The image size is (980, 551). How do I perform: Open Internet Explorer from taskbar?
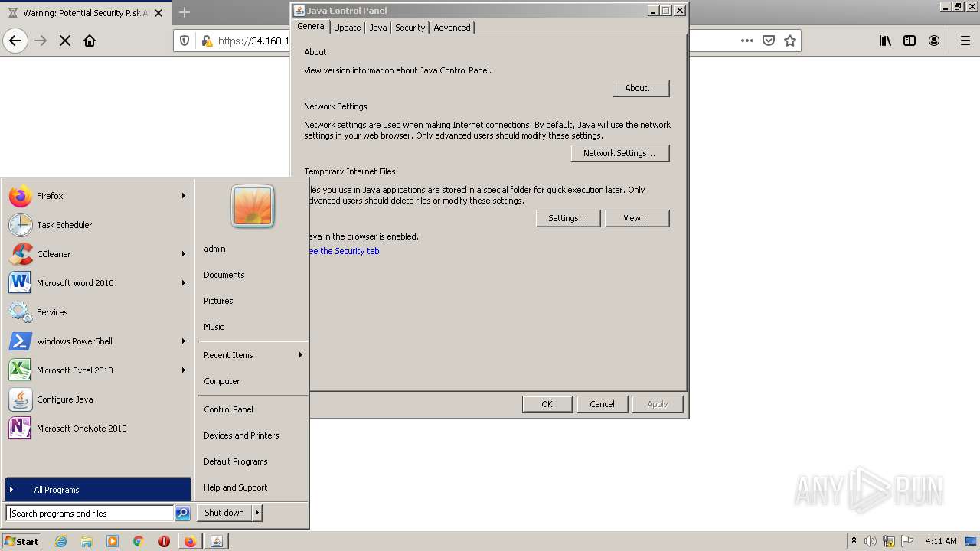tap(61, 541)
